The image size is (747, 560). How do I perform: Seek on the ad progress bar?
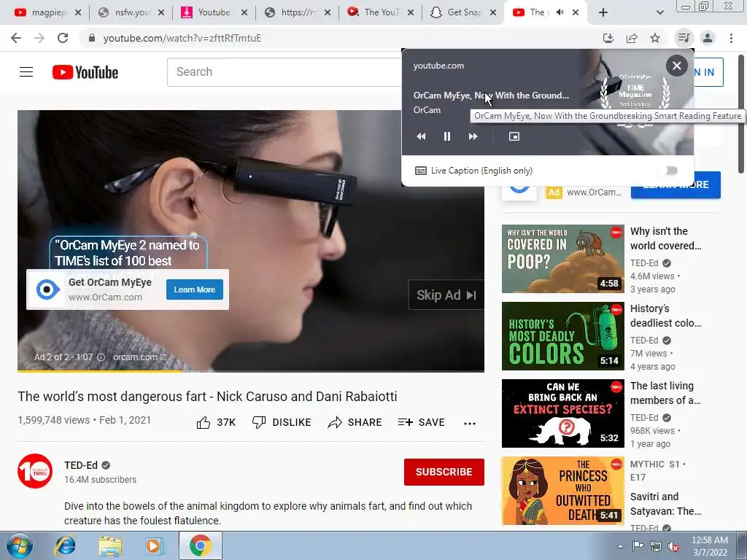(x=251, y=371)
